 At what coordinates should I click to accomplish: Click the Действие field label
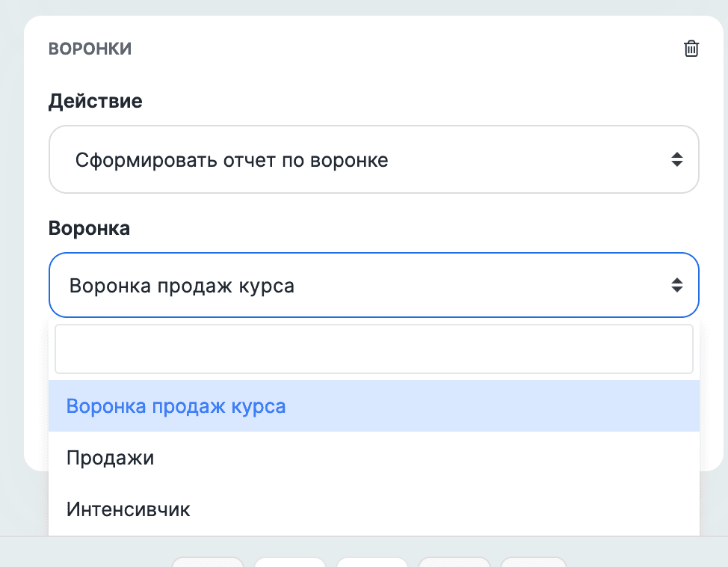click(95, 101)
